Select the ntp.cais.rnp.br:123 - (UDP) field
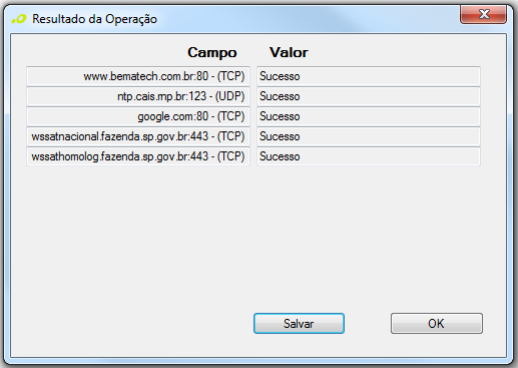The width and height of the screenshot is (518, 368). point(138,96)
